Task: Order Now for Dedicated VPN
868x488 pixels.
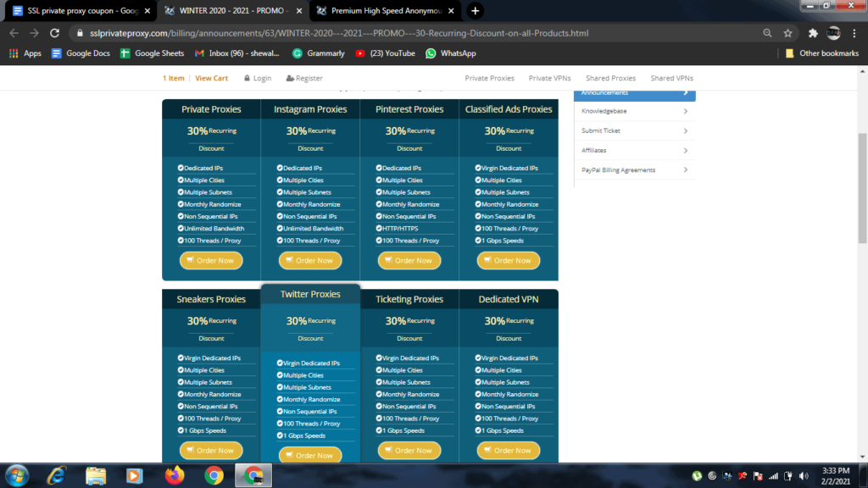Action: tap(509, 451)
